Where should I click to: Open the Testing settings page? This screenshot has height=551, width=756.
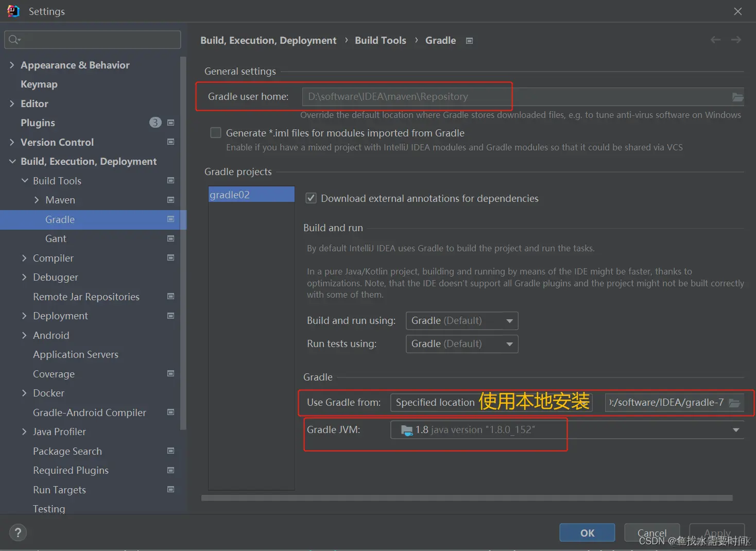click(x=49, y=509)
